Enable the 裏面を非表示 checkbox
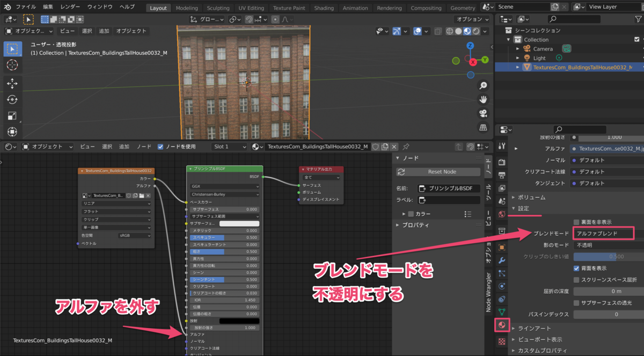This screenshot has height=356, width=644. pyautogui.click(x=576, y=222)
